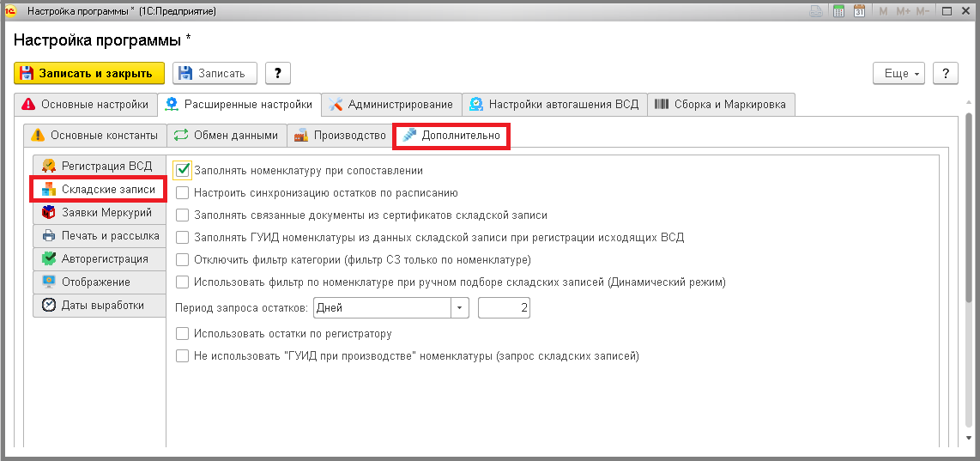Screen dimensions: 980x461
Task: Uncheck Заполнять номенклатуру при сопоставлении
Action: tap(182, 169)
